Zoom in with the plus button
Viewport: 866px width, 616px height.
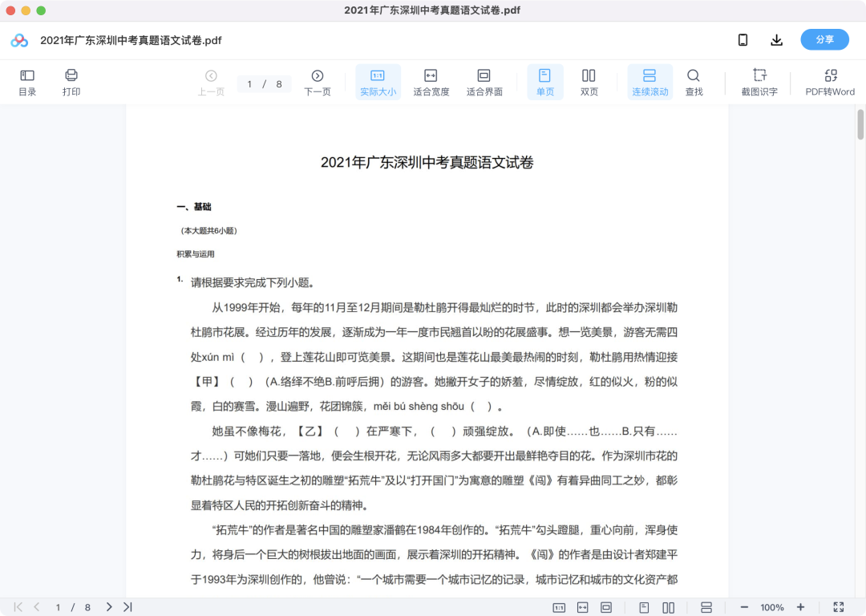pyautogui.click(x=800, y=607)
